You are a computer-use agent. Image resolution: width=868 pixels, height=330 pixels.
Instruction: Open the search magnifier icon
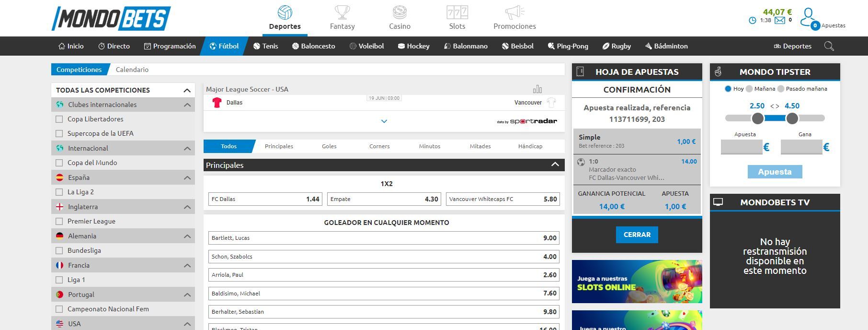point(829,46)
